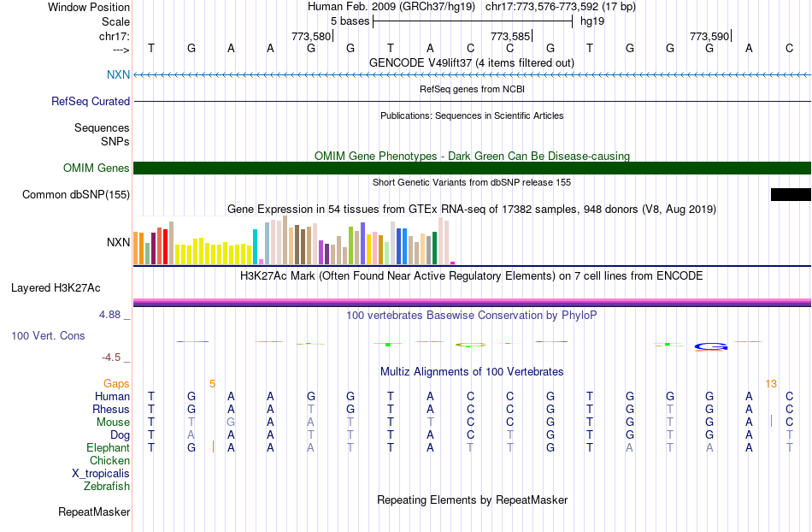Open the 100 Vert. Cons track label
The width and height of the screenshot is (812, 532).
click(x=48, y=335)
